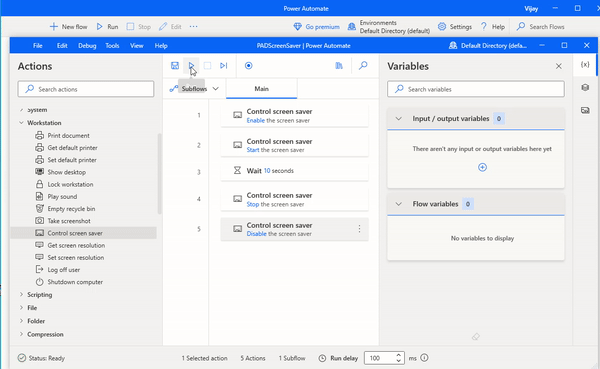Open more options for the Disable screen saver action
The width and height of the screenshot is (600, 369).
point(359,229)
